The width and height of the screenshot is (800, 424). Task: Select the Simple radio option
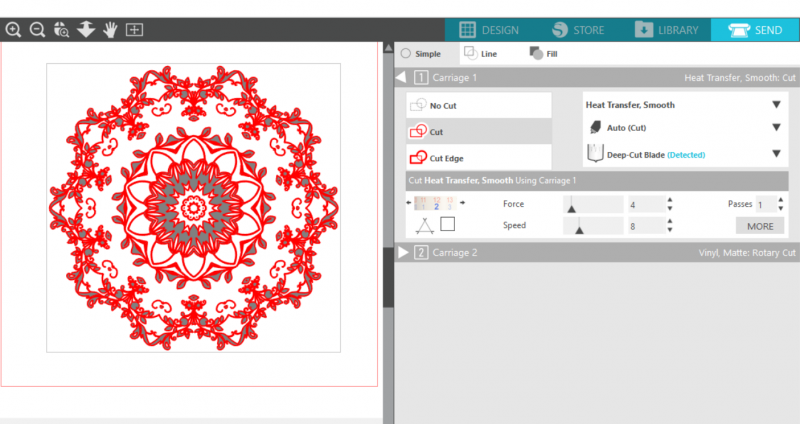point(405,53)
